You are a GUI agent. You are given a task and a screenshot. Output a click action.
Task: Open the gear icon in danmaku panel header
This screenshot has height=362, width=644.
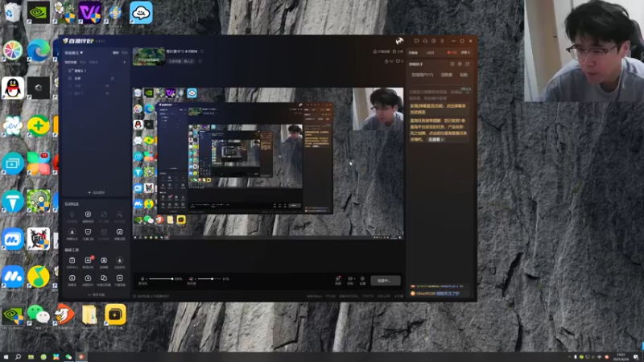point(460,64)
